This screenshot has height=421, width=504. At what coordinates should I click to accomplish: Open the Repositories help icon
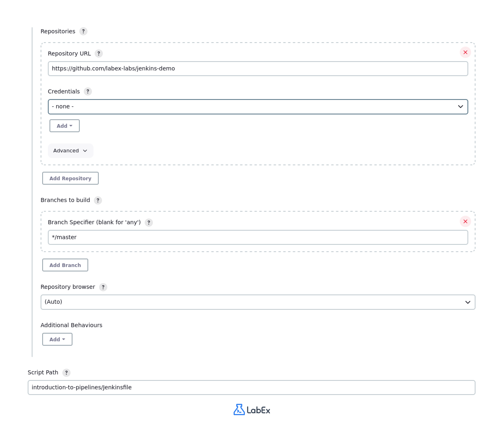click(83, 31)
